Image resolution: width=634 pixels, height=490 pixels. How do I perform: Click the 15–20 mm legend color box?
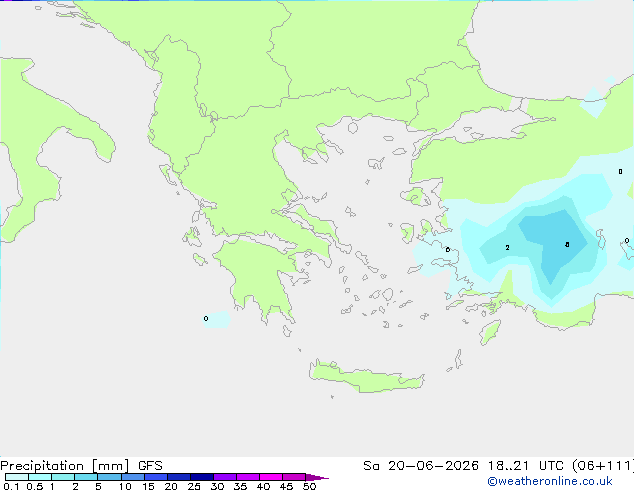155,477
